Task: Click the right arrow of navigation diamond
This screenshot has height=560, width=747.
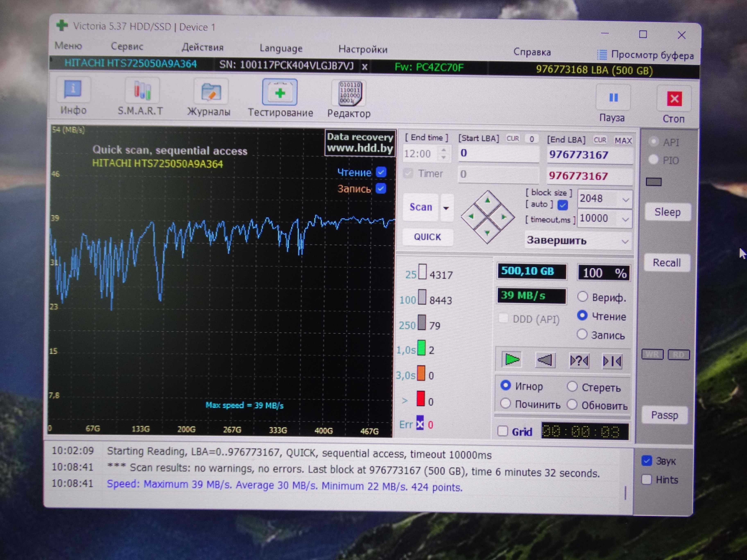Action: click(504, 217)
